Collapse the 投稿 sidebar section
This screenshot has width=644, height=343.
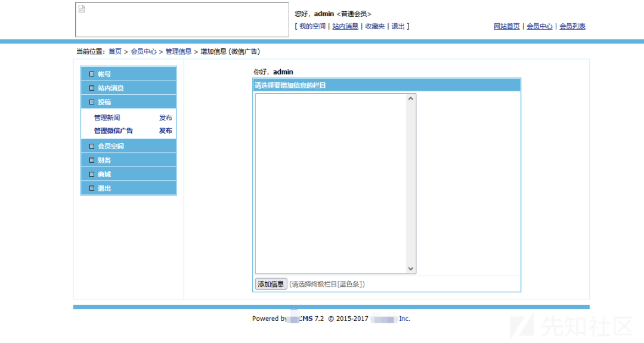[x=129, y=102]
